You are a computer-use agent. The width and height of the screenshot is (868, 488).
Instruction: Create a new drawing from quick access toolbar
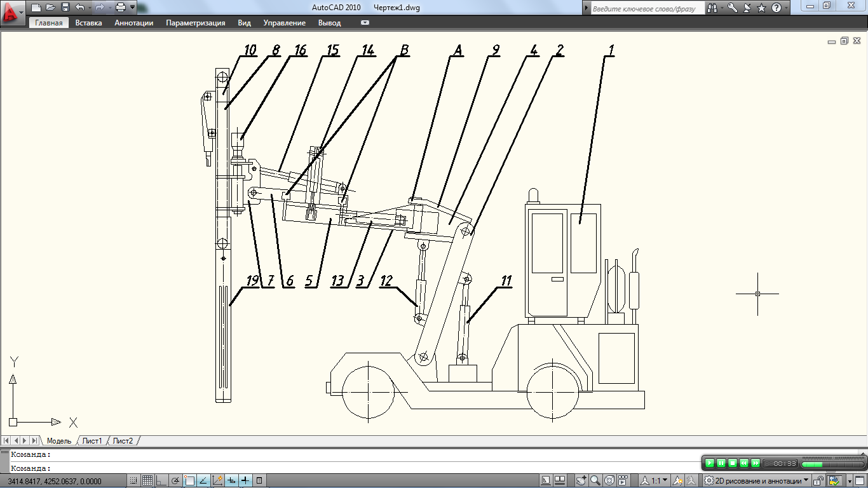pyautogui.click(x=36, y=8)
